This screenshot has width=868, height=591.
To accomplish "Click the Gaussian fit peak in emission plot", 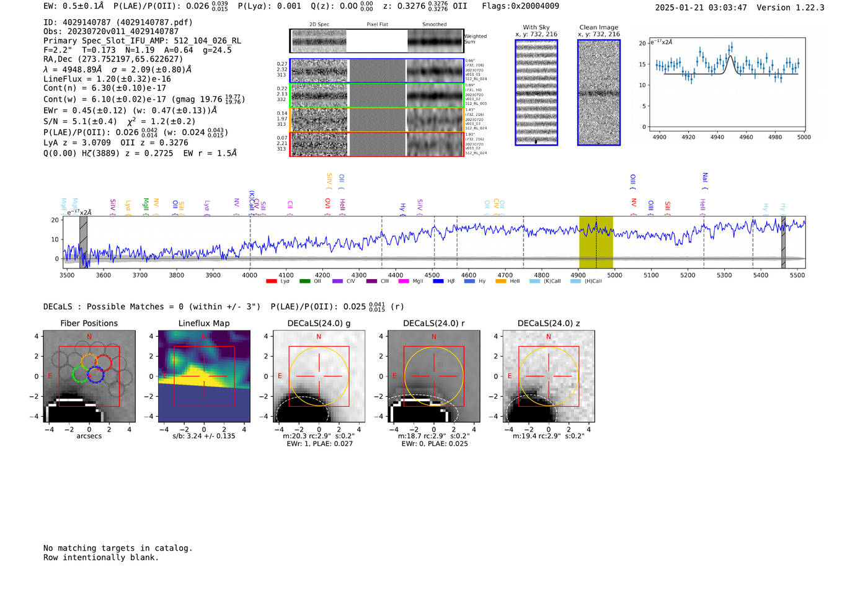I will point(730,57).
